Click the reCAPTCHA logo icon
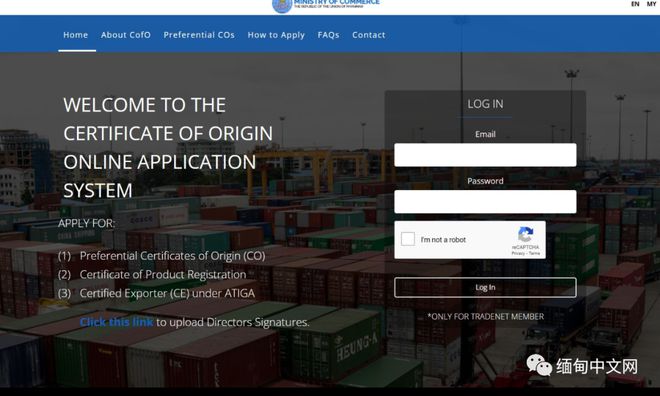Image resolution: width=660 pixels, height=396 pixels. (x=526, y=234)
